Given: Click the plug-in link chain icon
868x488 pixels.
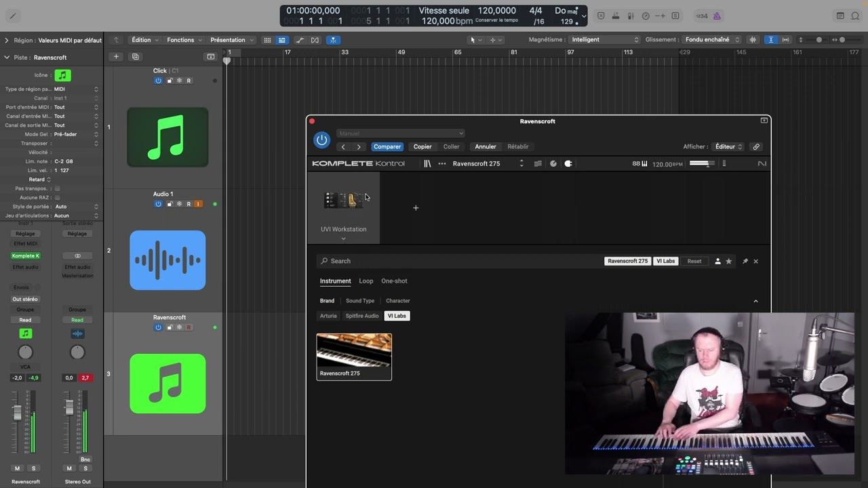Looking at the screenshot, I should point(756,146).
